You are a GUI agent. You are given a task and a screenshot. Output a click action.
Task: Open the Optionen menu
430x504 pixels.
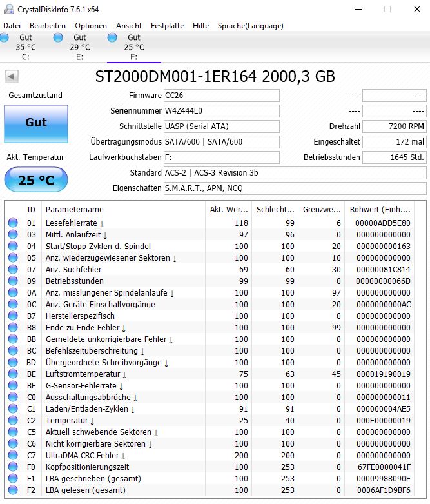click(91, 26)
